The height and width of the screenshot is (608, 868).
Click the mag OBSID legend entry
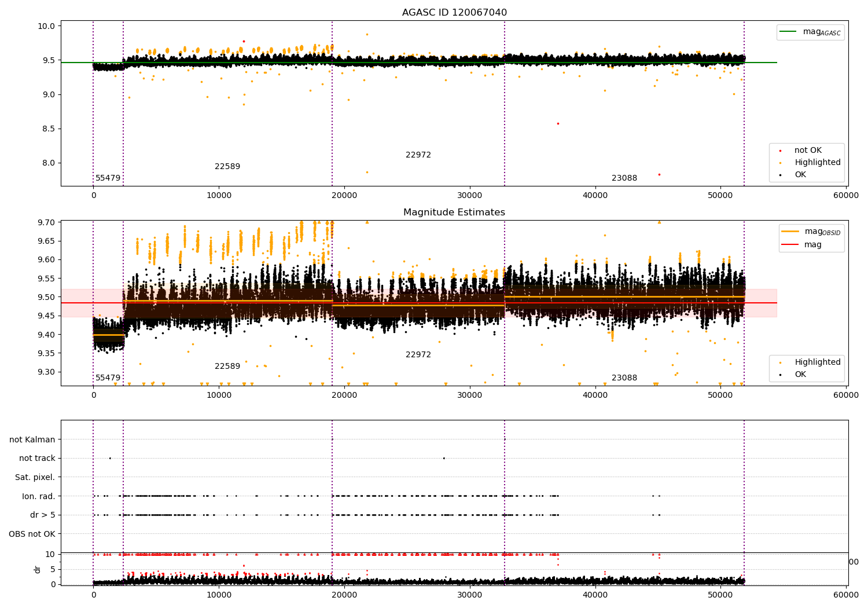click(x=810, y=232)
